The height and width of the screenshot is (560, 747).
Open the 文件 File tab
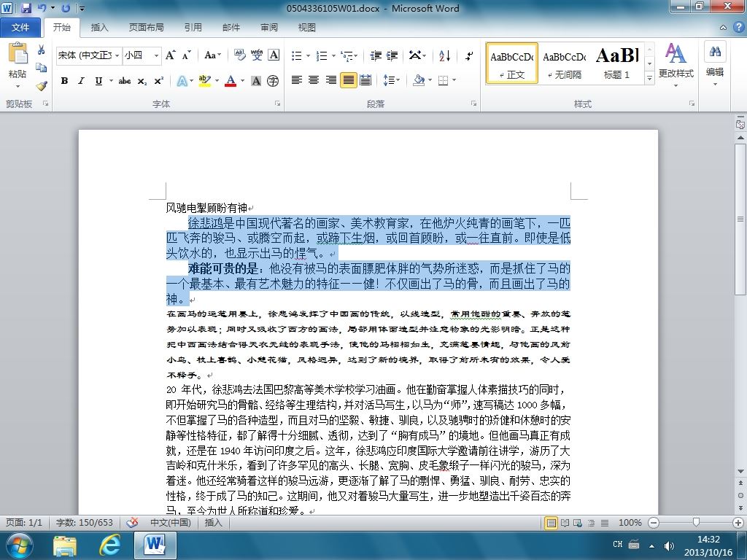coord(20,28)
